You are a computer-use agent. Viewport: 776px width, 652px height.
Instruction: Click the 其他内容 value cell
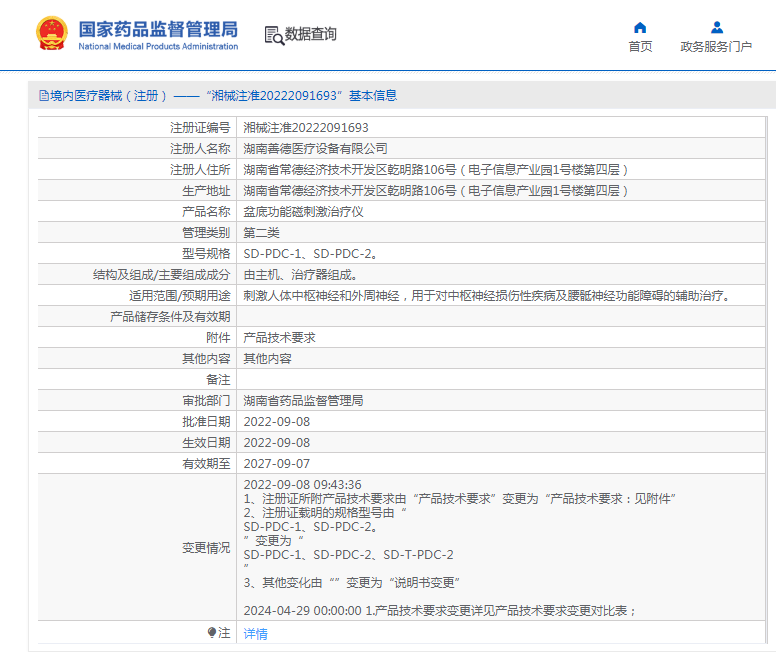[267, 359]
